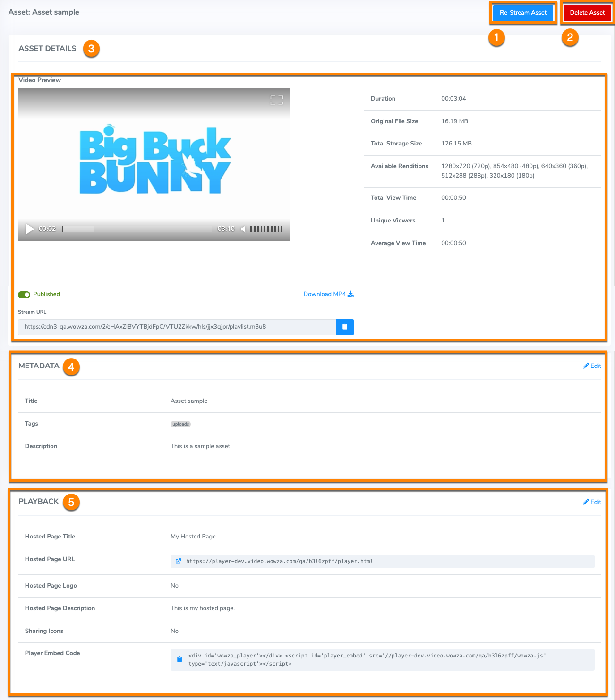Click the Duration value '00:03:04'
The image size is (615, 700).
(x=453, y=99)
